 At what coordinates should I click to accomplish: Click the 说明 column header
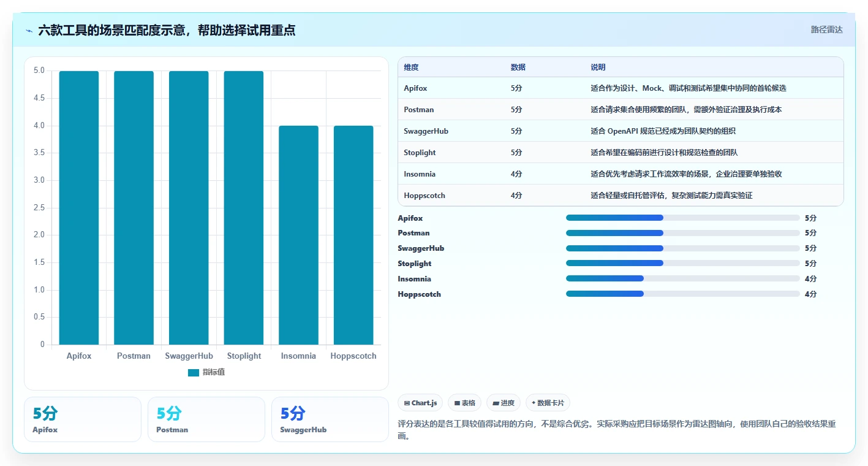tap(598, 67)
